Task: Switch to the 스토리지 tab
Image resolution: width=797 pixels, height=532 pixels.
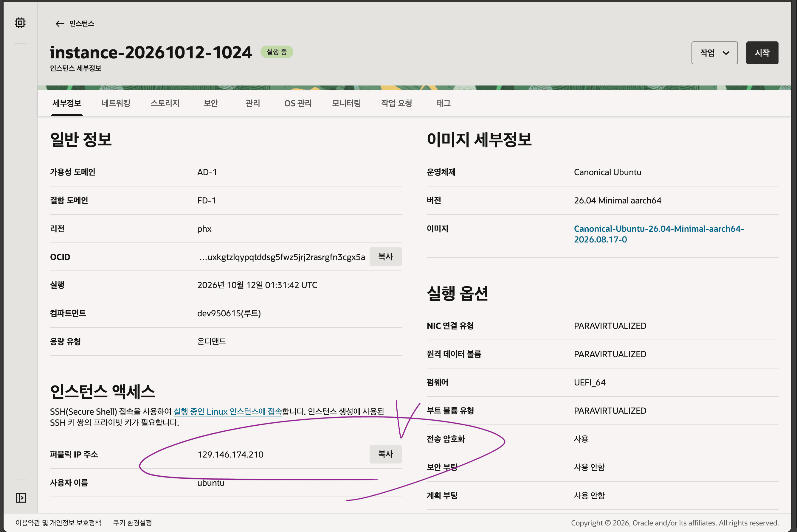Action: 165,103
